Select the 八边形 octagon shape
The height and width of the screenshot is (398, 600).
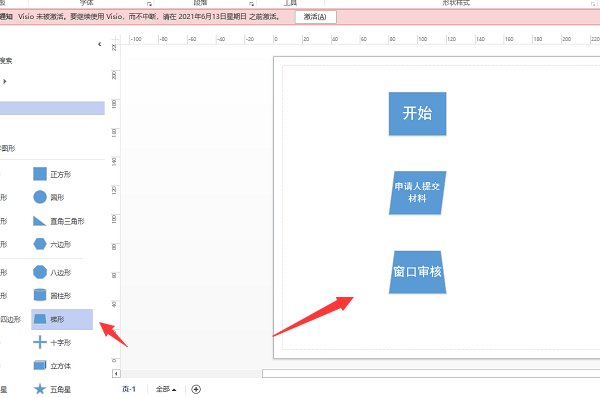pyautogui.click(x=52, y=272)
